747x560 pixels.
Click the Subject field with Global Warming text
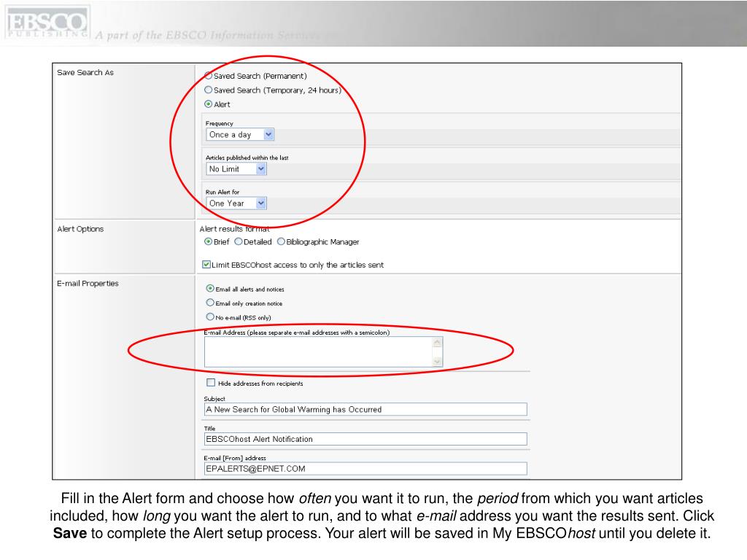(365, 410)
